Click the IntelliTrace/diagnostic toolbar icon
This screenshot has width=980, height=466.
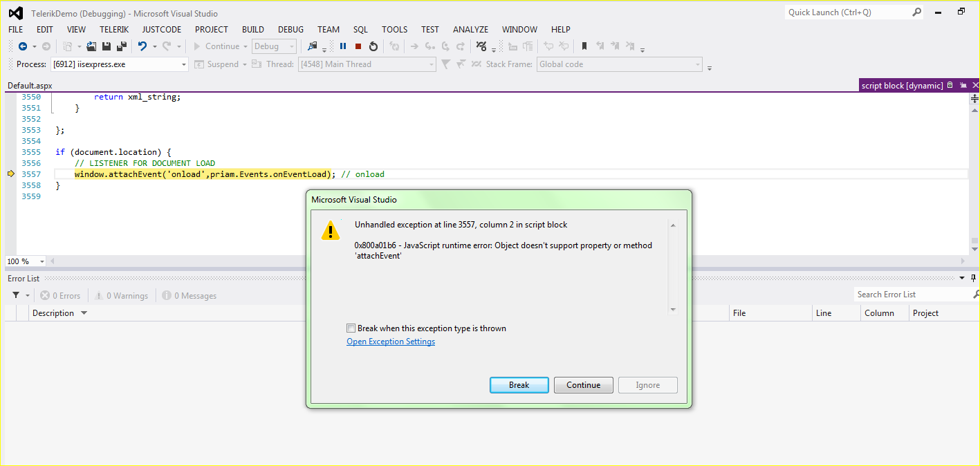[482, 46]
